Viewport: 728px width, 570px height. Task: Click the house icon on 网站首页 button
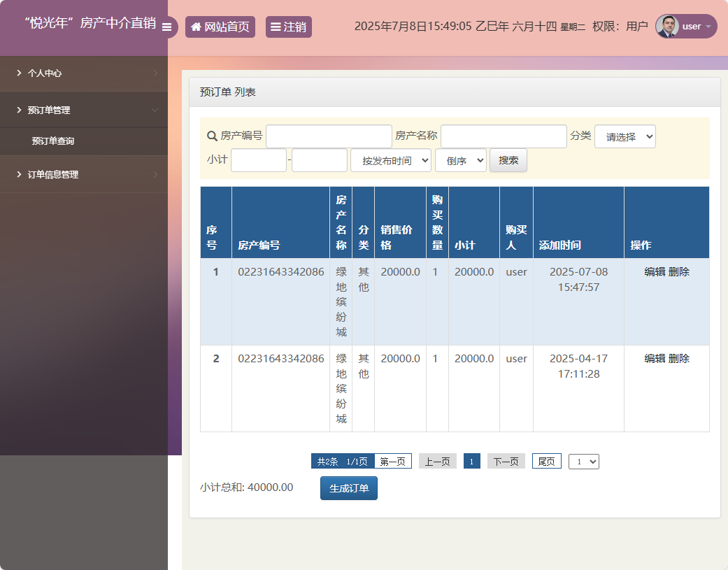point(195,27)
